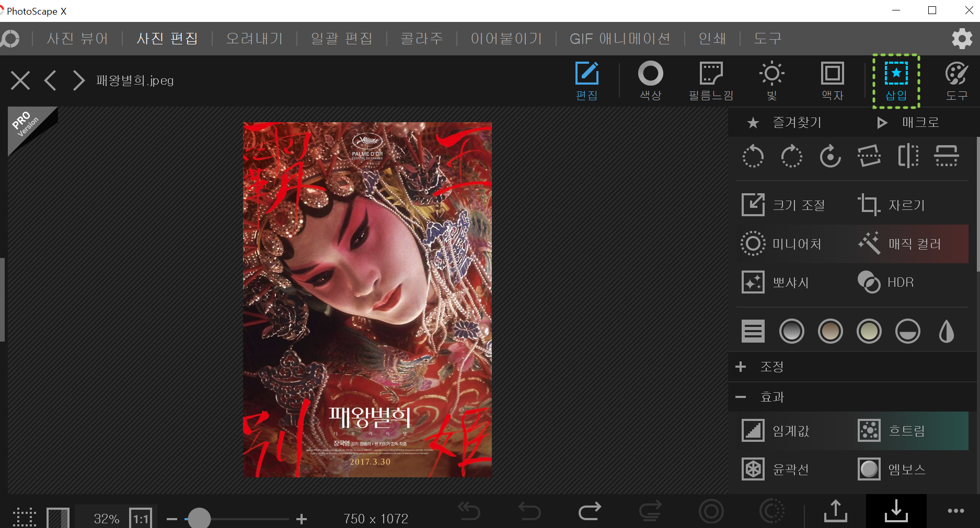This screenshot has height=528, width=980.
Task: Open the 삽입 insert tab
Action: [x=896, y=81]
